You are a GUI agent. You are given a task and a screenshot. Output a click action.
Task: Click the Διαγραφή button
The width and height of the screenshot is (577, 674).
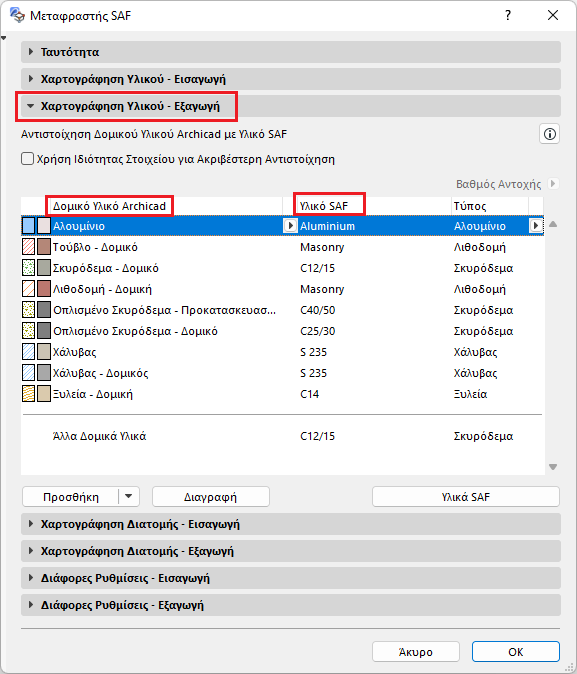coord(211,496)
